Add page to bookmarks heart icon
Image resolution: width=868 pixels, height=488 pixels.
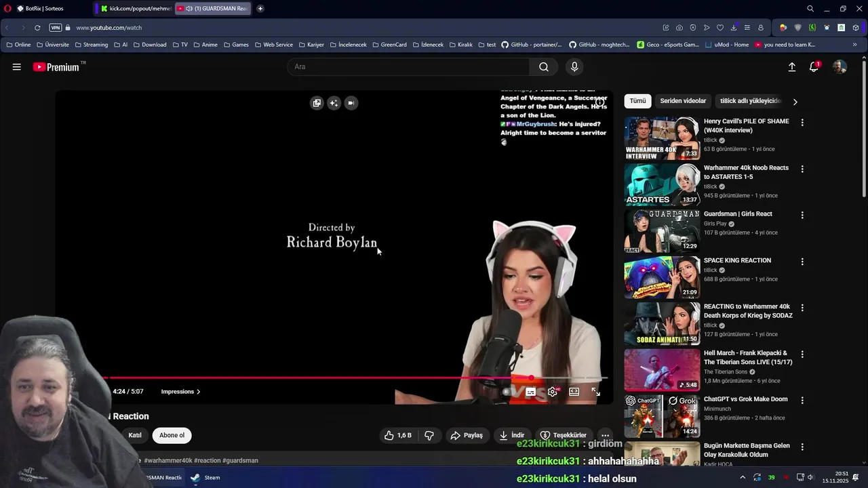(x=720, y=28)
